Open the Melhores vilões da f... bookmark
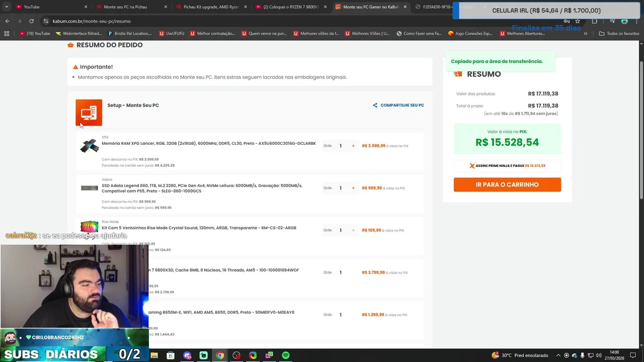The width and height of the screenshot is (644, 362). (316, 34)
